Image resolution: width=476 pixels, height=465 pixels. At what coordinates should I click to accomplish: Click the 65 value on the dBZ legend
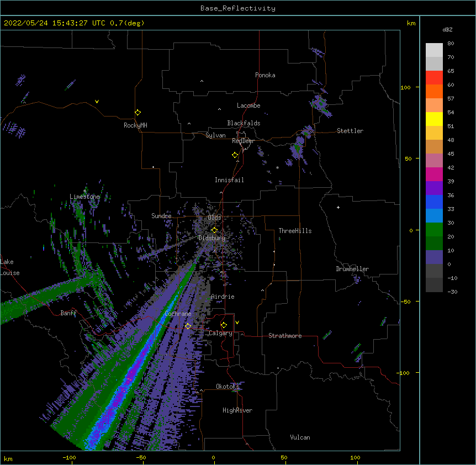click(451, 71)
